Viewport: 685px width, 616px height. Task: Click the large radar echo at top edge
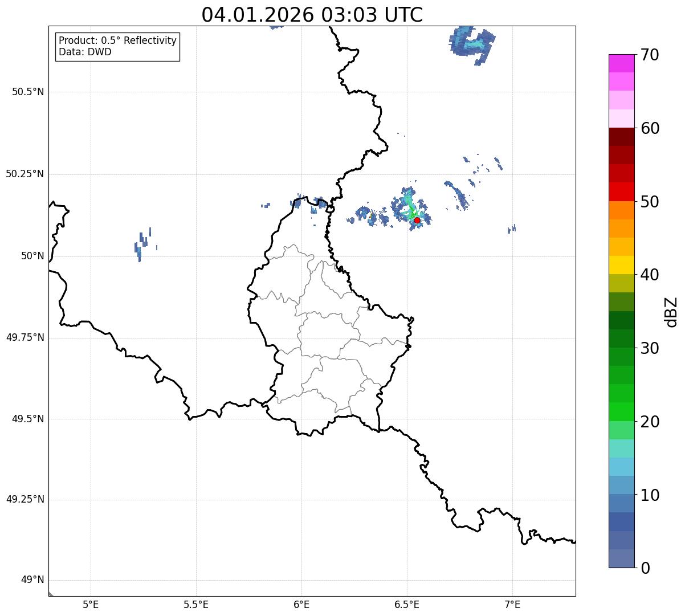point(472,44)
